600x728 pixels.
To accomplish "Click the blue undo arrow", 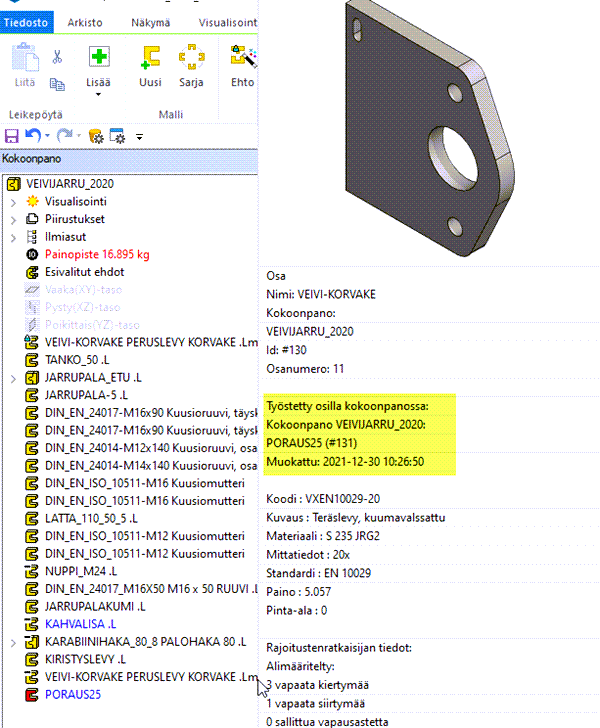I will pos(33,135).
